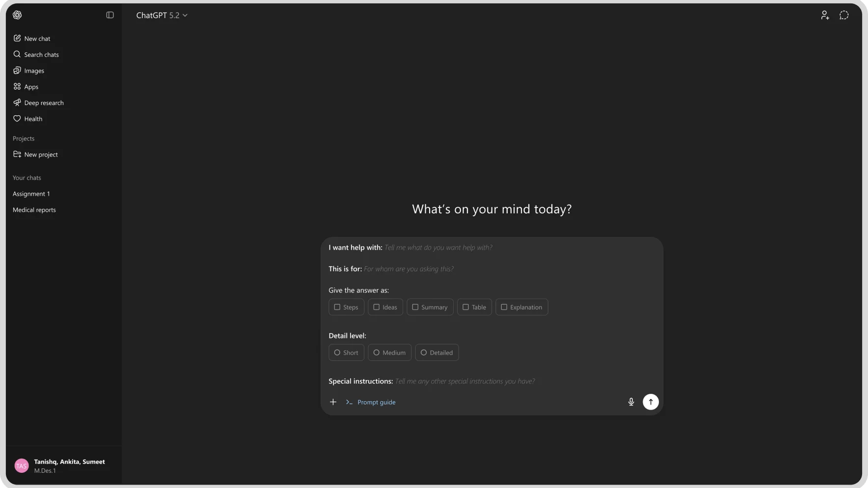The height and width of the screenshot is (488, 868).
Task: Click the 'Projects' section heading
Action: click(x=24, y=139)
